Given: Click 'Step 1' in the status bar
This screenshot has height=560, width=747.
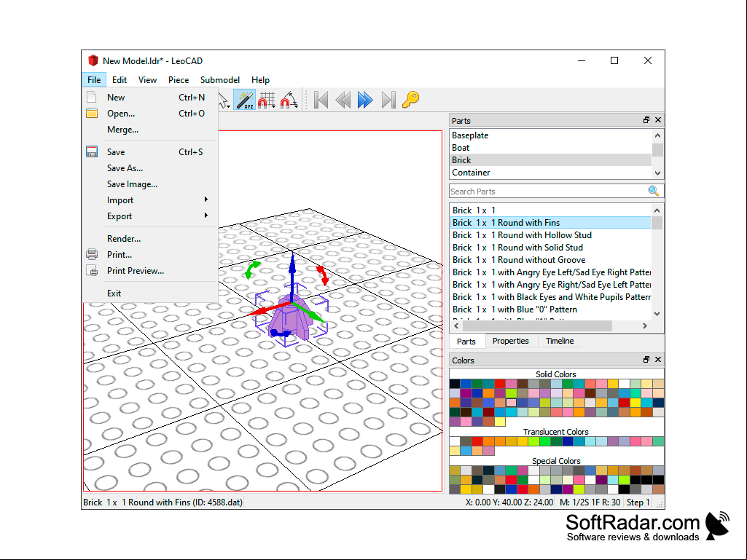Looking at the screenshot, I should click(638, 502).
